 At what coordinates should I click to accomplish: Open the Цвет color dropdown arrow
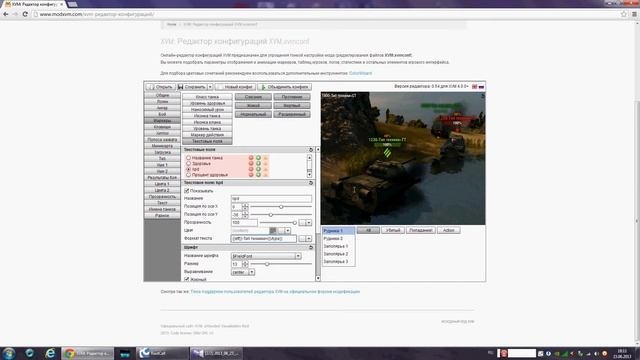point(287,231)
